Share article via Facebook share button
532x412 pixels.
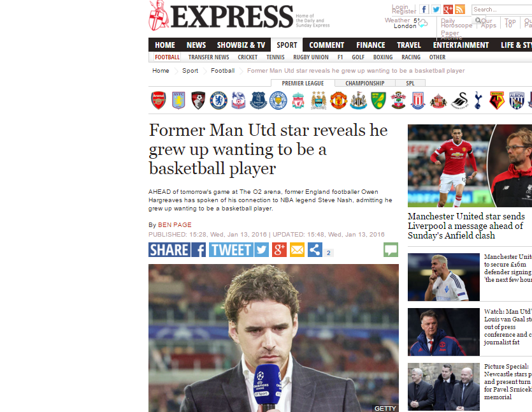point(177,250)
